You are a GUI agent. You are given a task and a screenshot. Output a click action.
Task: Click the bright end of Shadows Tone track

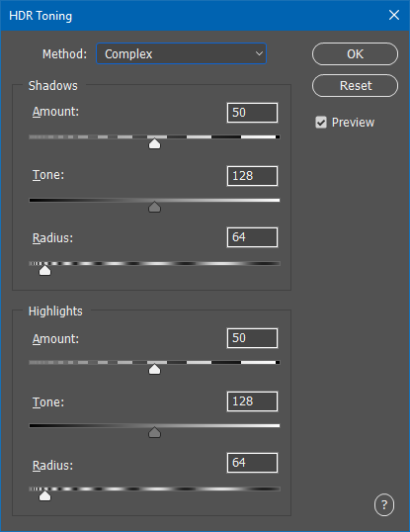click(x=275, y=200)
